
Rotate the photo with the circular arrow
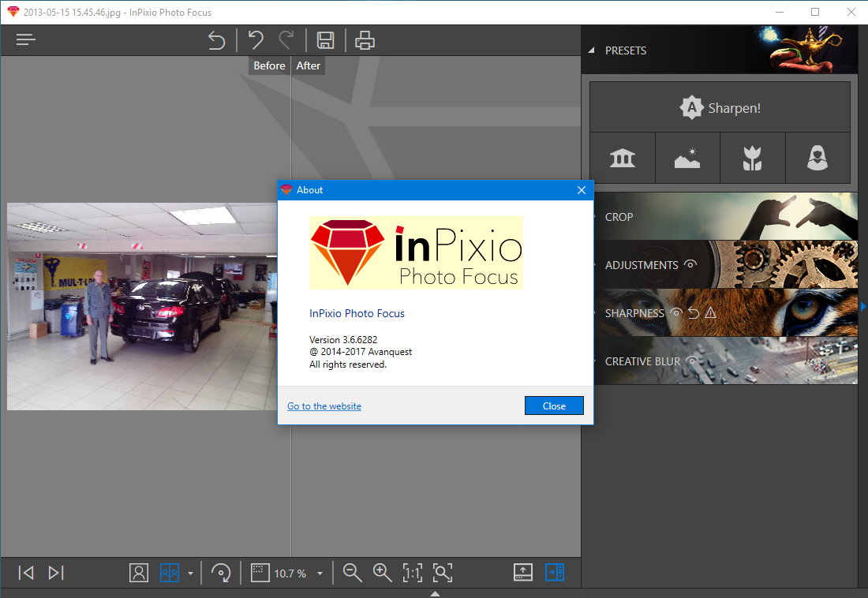pos(221,573)
